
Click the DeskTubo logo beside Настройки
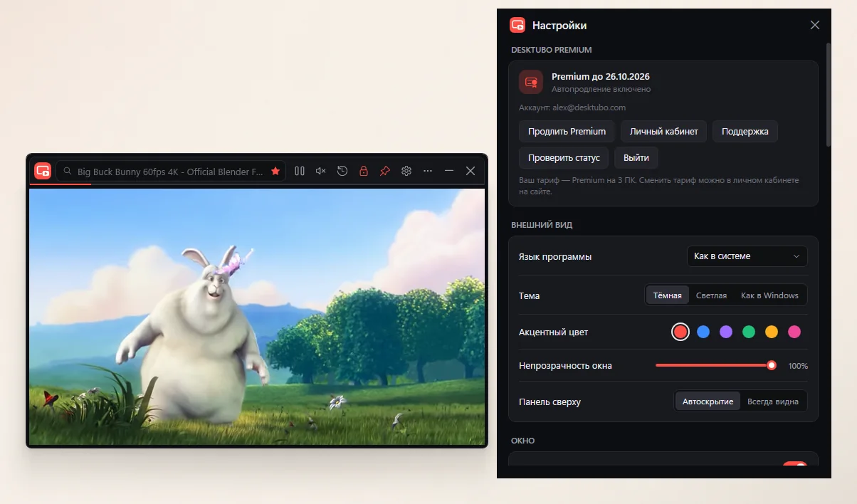pyautogui.click(x=517, y=25)
